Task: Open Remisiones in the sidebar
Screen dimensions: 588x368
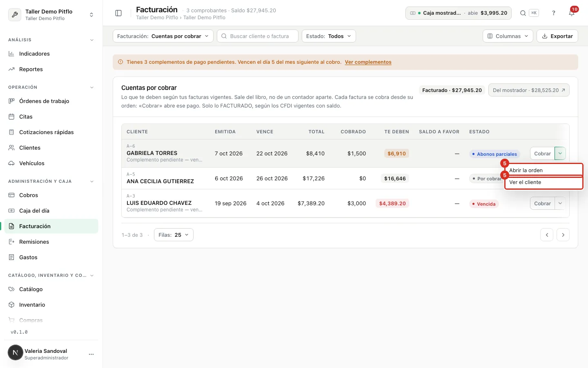Action: (x=51, y=242)
